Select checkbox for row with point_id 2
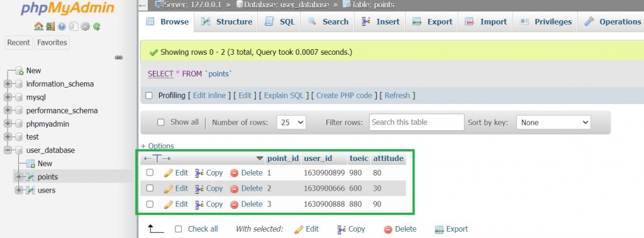This screenshot has height=238, width=644. (x=150, y=188)
